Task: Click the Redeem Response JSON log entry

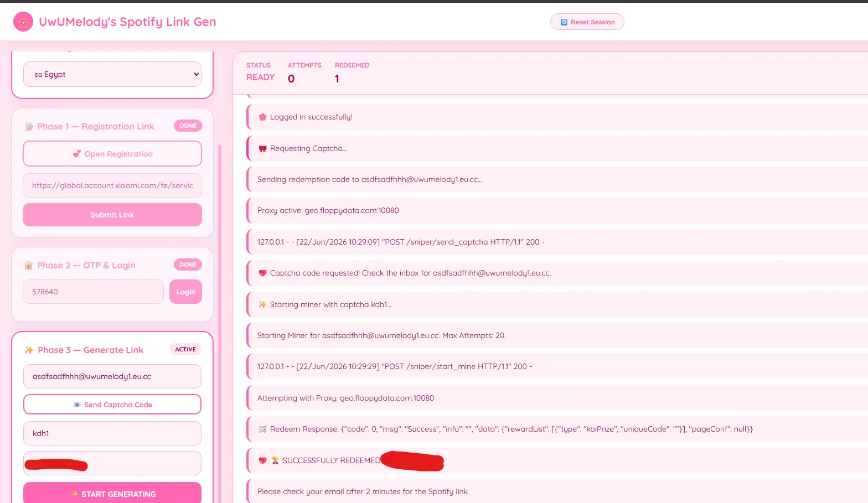Action: 557,429
